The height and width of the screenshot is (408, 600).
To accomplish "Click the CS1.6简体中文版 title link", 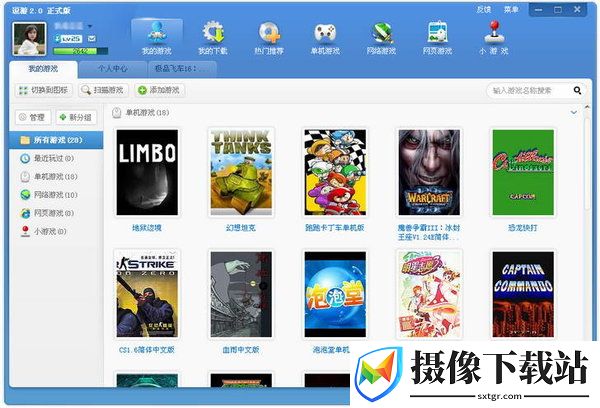I will click(147, 350).
